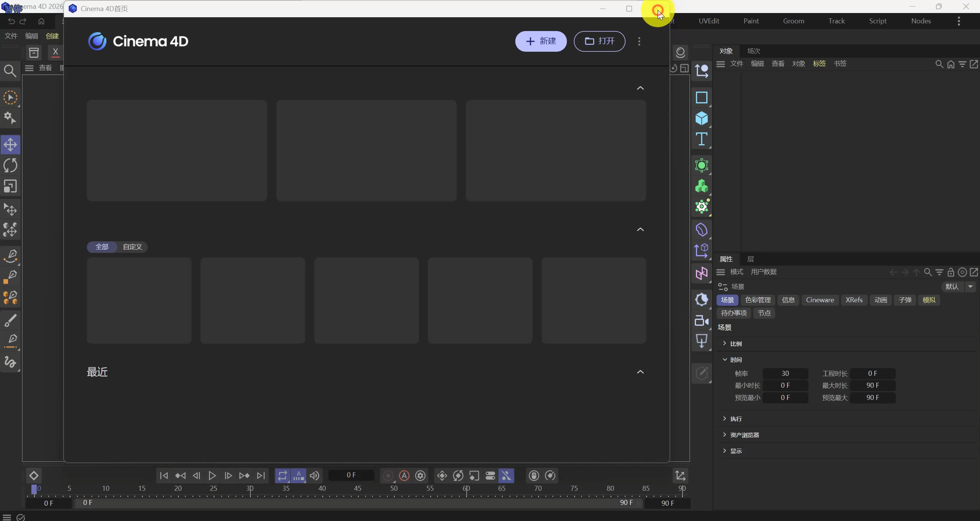Open Cinema 4D home more options menu
980x521 pixels.
point(639,41)
